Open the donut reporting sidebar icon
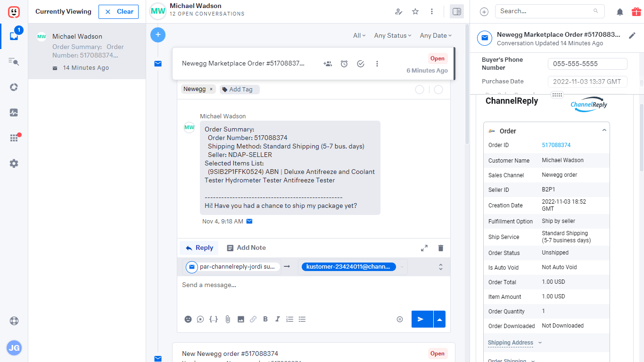Screen dimensions: 644x362 14,87
